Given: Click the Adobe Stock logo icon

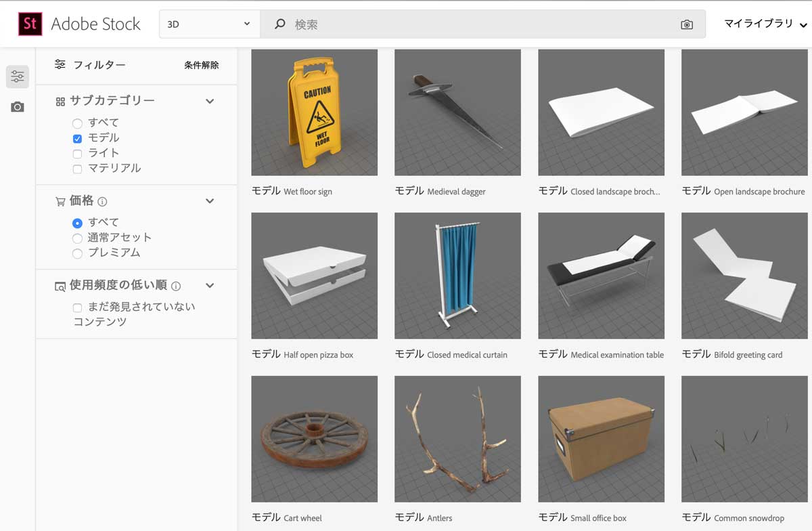Looking at the screenshot, I should coord(30,24).
